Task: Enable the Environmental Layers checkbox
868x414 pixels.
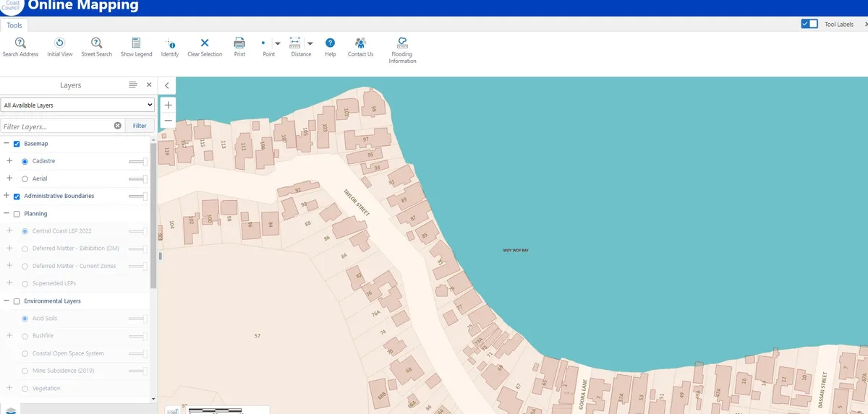Action: coord(17,301)
